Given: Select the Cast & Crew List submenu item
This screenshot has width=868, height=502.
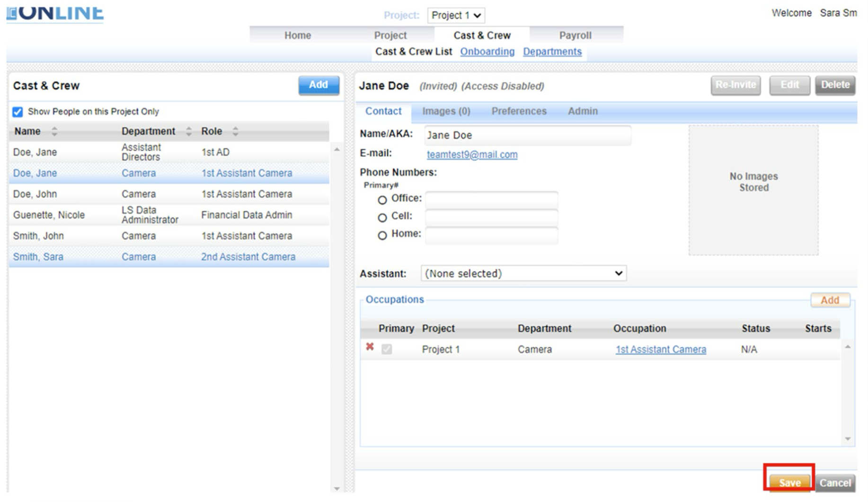Looking at the screenshot, I should coord(414,52).
